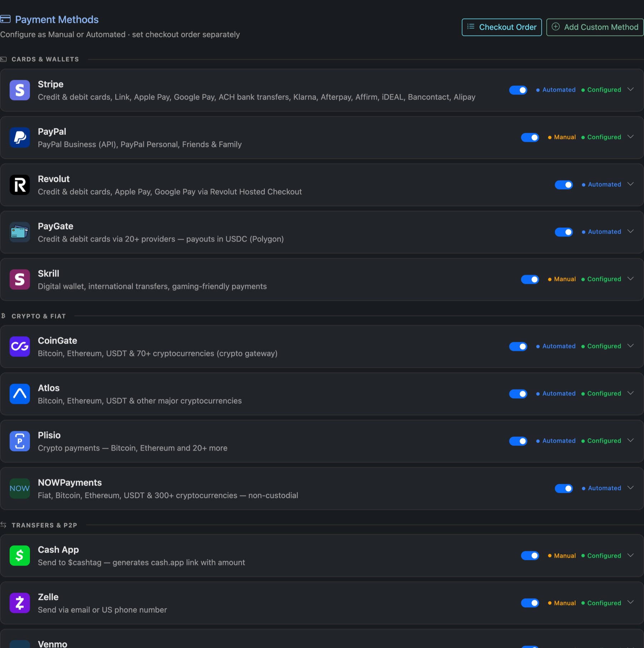The width and height of the screenshot is (644, 648).
Task: Click the NOWPayments logo icon
Action: pyautogui.click(x=20, y=489)
